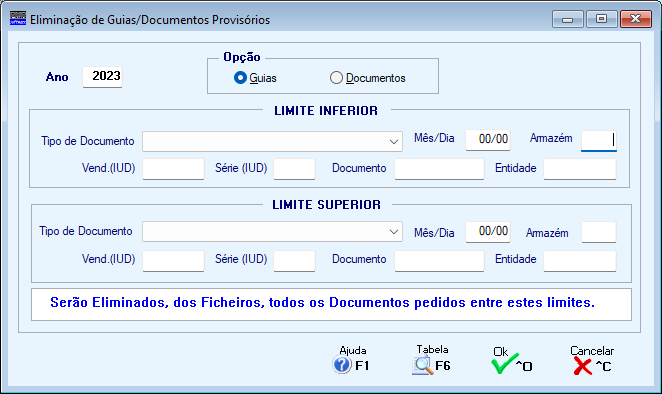Image resolution: width=662 pixels, height=394 pixels.
Task: Click the Armazém field in Limite Superior
Action: (x=599, y=232)
